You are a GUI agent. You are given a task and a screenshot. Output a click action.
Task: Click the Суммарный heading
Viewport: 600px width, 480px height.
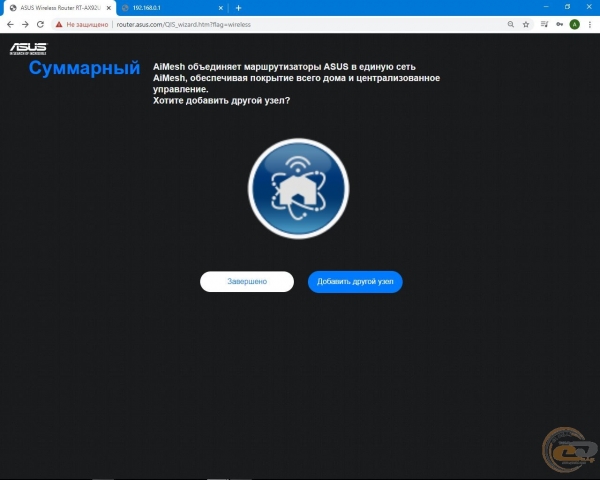pos(85,68)
